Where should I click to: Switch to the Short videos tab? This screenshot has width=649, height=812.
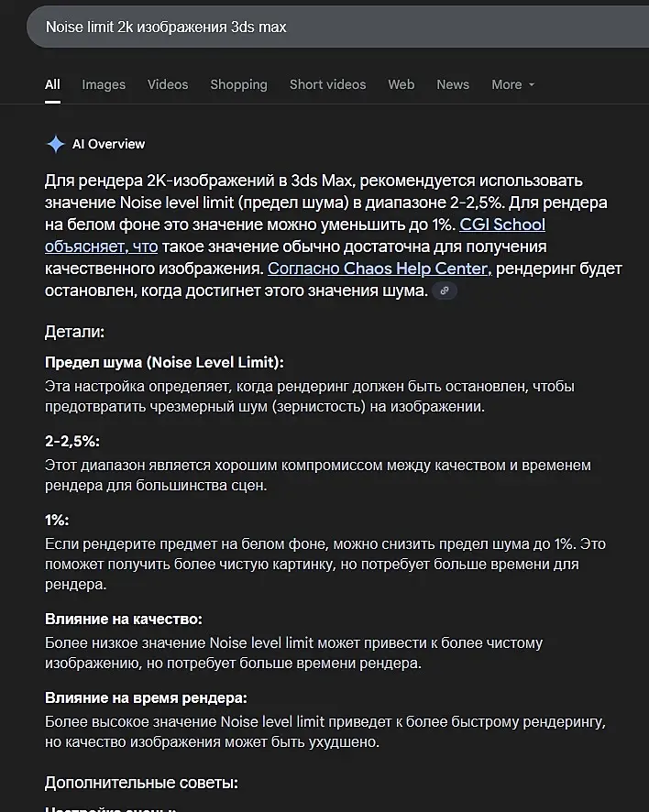[x=327, y=84]
